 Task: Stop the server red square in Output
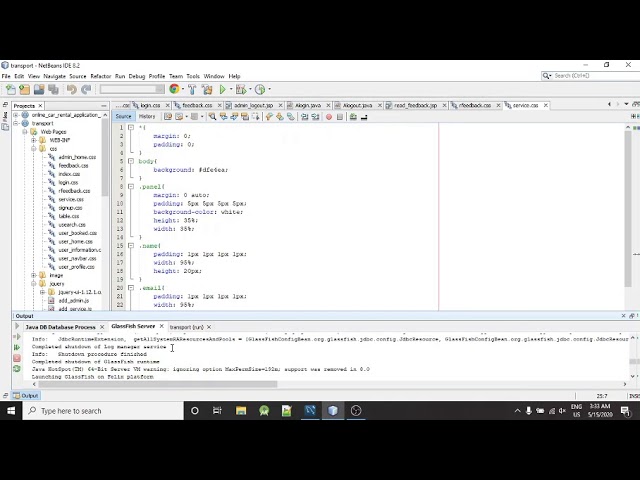(17, 358)
